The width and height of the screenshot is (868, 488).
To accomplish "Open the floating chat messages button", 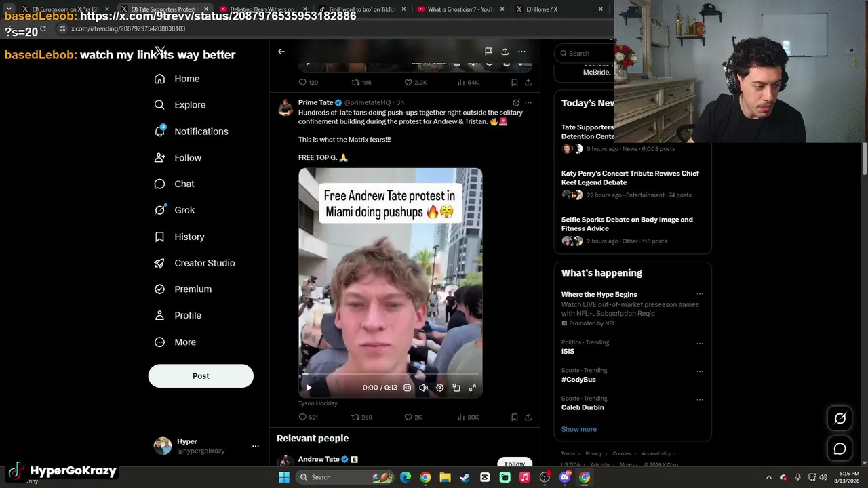I will point(840,449).
